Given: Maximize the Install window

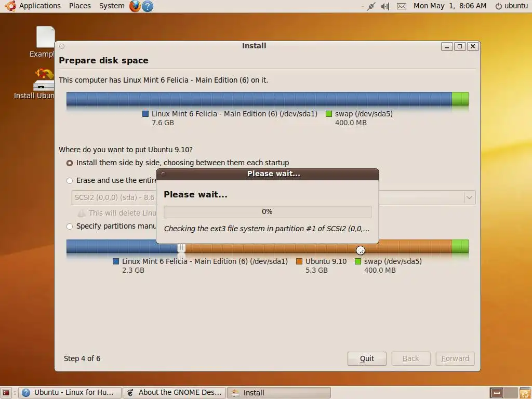Looking at the screenshot, I should (460, 46).
